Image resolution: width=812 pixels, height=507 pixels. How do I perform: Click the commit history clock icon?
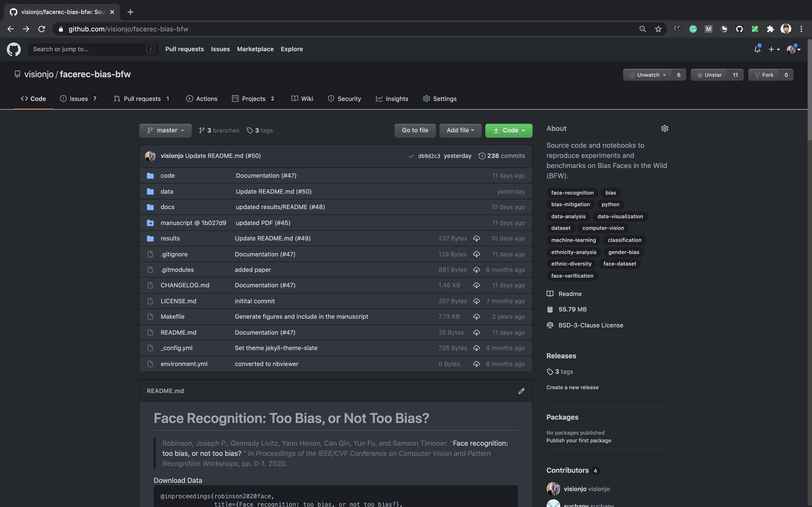click(482, 155)
